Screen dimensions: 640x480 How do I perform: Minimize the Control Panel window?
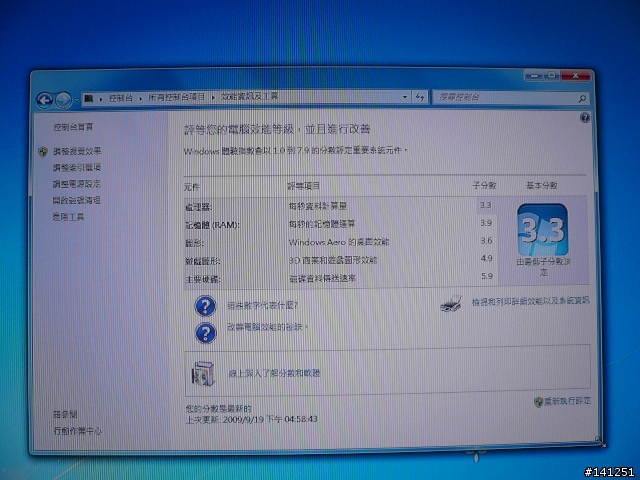(533, 76)
